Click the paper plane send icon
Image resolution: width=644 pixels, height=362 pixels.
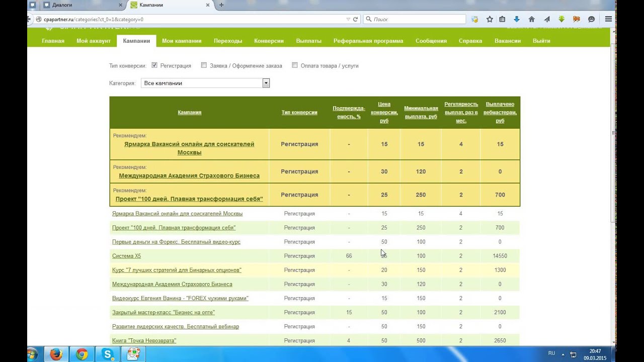(547, 19)
